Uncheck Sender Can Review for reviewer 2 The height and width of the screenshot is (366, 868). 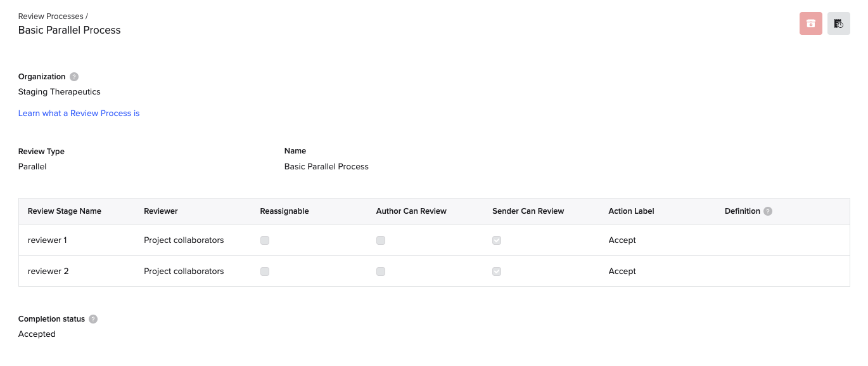497,271
